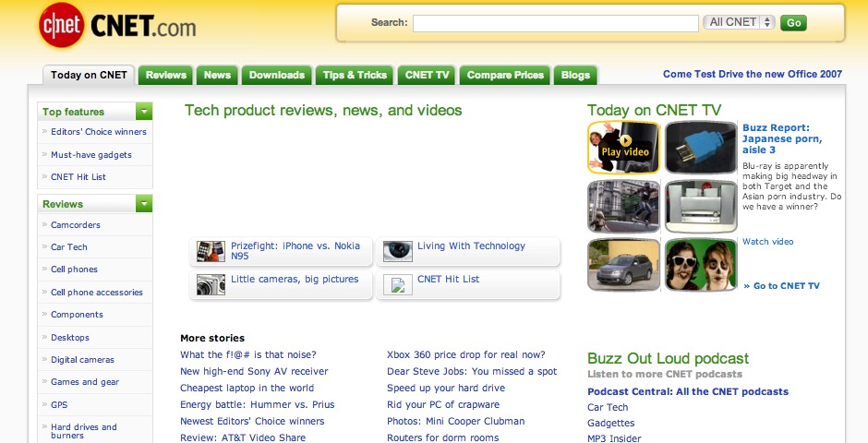Click the red CNET logo circle
The image size is (868, 443).
62,26
